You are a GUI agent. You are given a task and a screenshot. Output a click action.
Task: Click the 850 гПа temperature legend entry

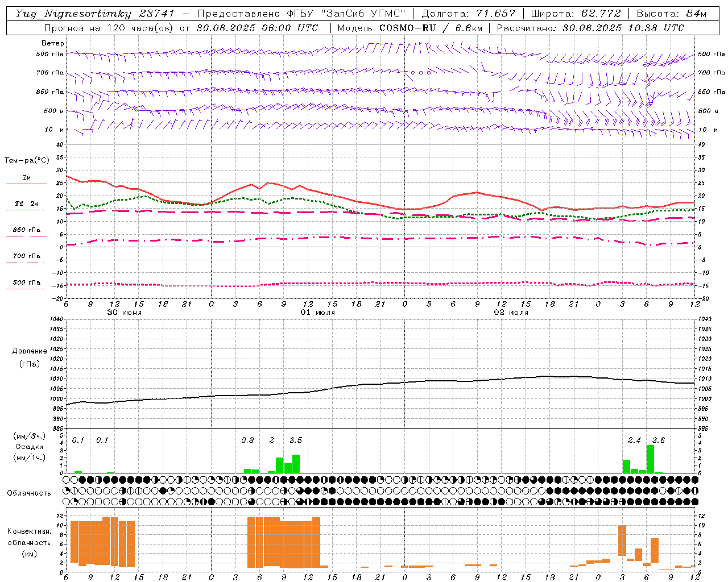[x=27, y=230]
